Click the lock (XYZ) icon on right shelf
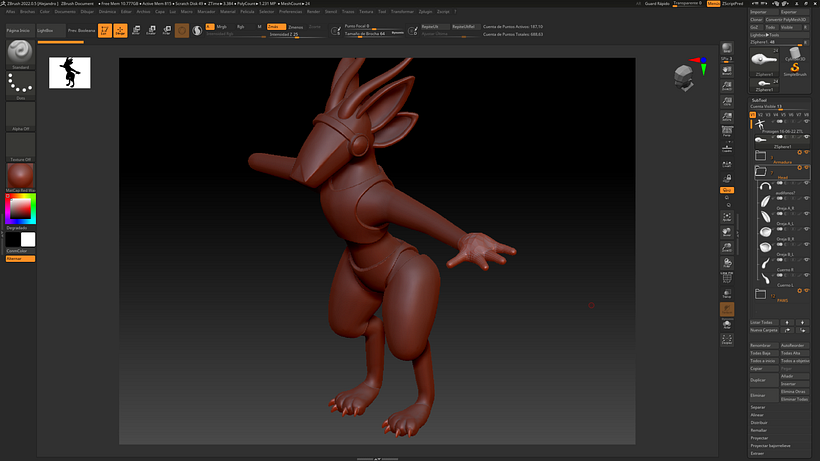Image resolution: width=820 pixels, height=461 pixels. tap(727, 179)
